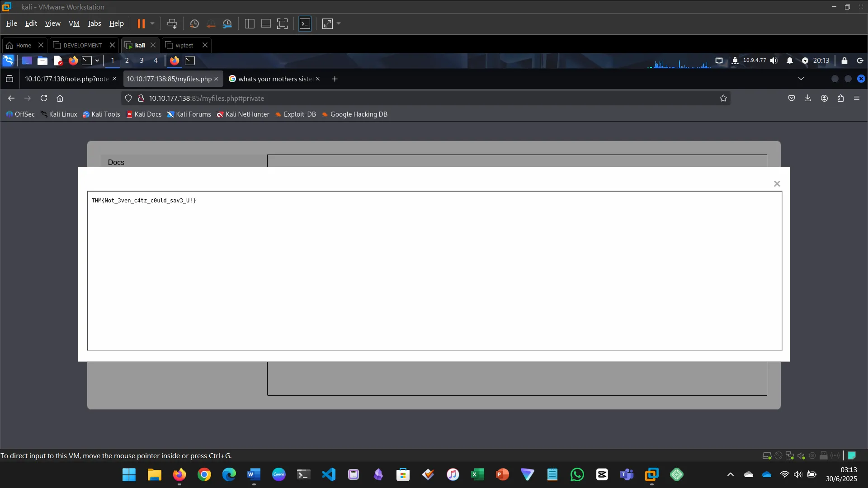Expand the pause button dropdown arrow
The width and height of the screenshot is (868, 488).
pyautogui.click(x=152, y=23)
